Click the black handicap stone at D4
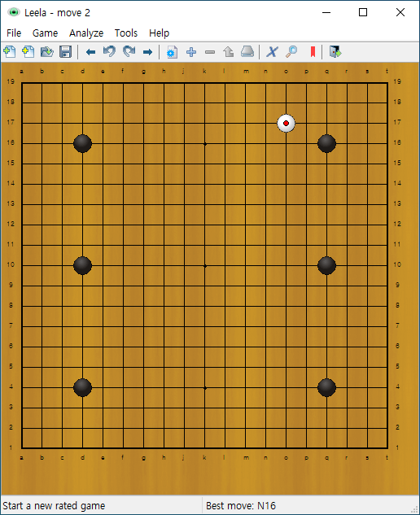 (82, 387)
